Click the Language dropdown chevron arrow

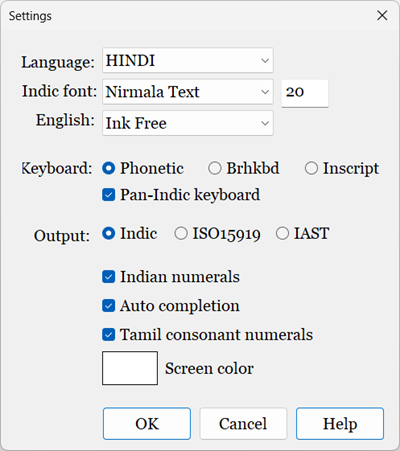pyautogui.click(x=265, y=61)
